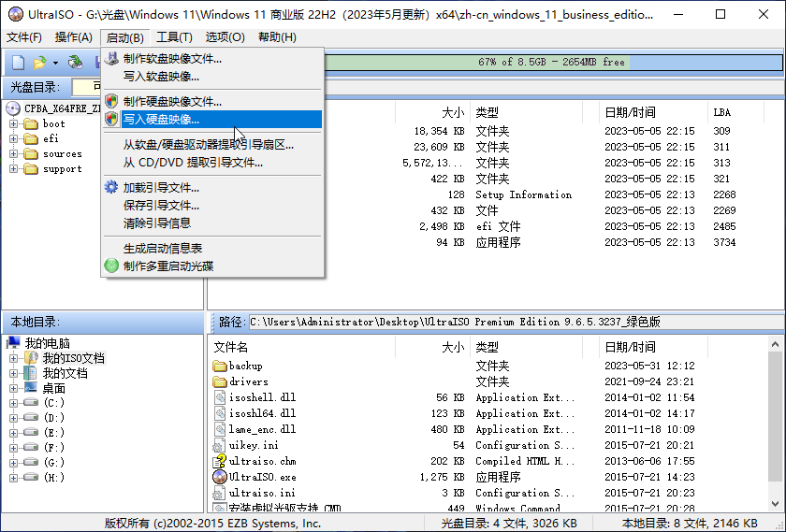The height and width of the screenshot is (532, 786).
Task: Click the scroll up arrow in local file list
Action: 775,344
